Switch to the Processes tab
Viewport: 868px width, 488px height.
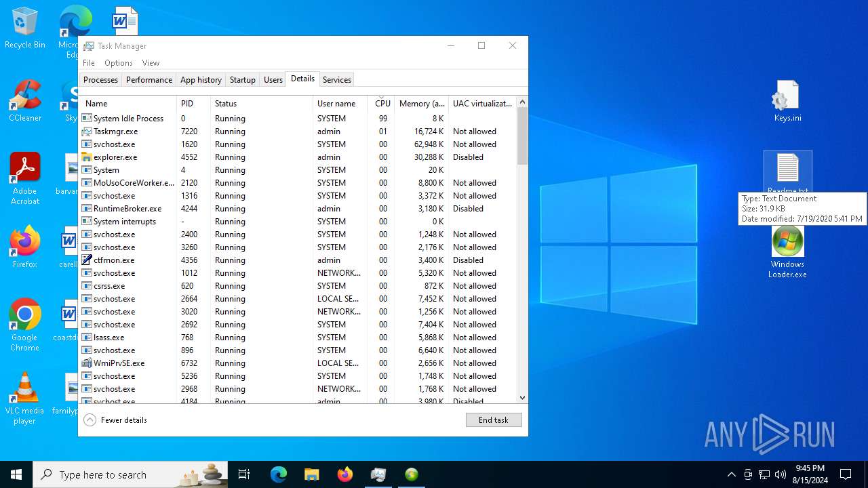pos(100,80)
